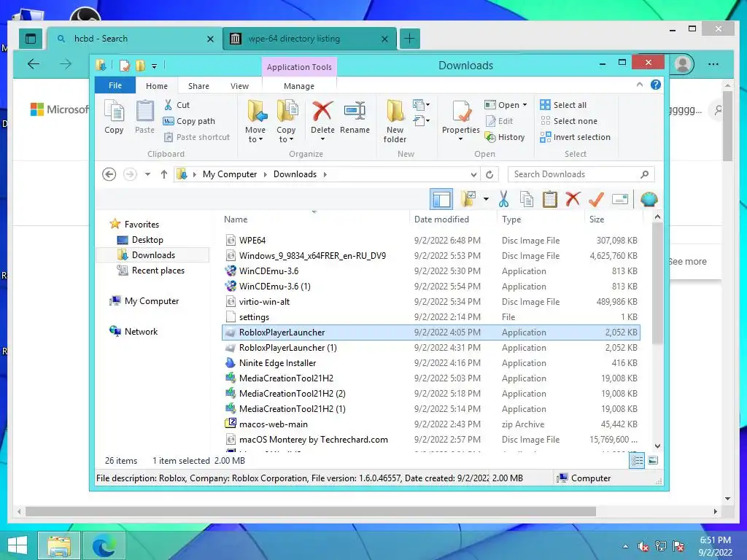The width and height of the screenshot is (747, 560).
Task: Sort the file list by the Name column
Action: pos(236,219)
